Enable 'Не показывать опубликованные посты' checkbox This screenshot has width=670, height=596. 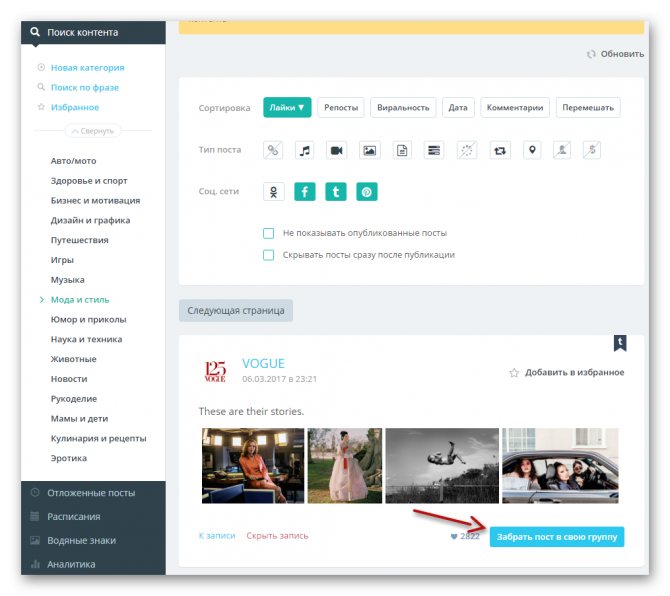click(x=268, y=233)
